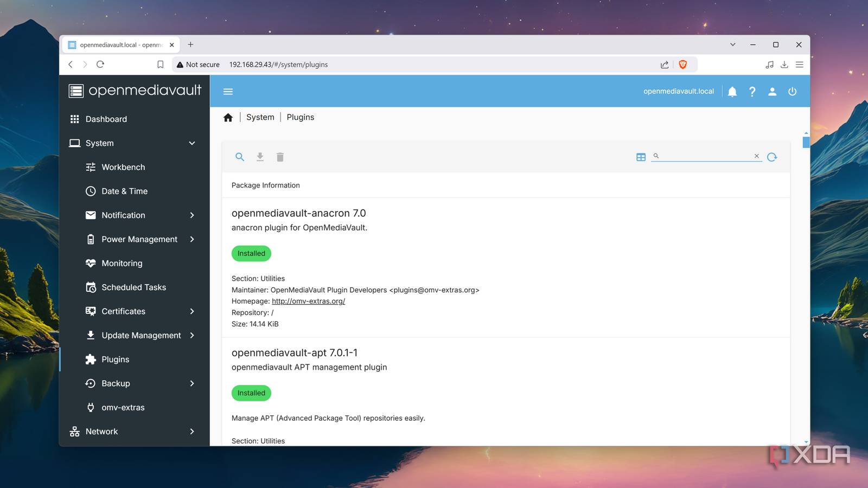Collapse the System section chevron
Screen dimensions: 868x488
192,143
